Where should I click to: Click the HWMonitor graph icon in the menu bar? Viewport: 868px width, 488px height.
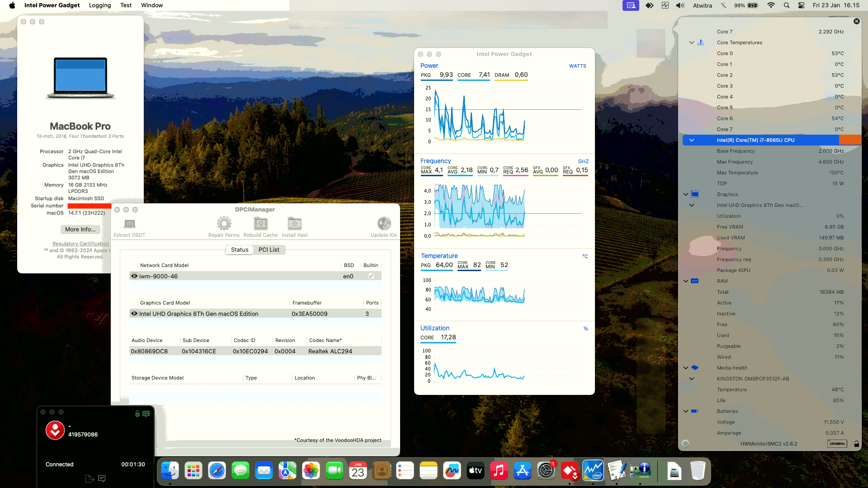(665, 5)
